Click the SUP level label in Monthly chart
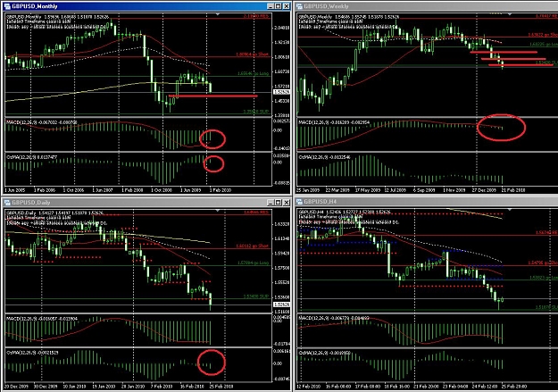 tap(256, 112)
